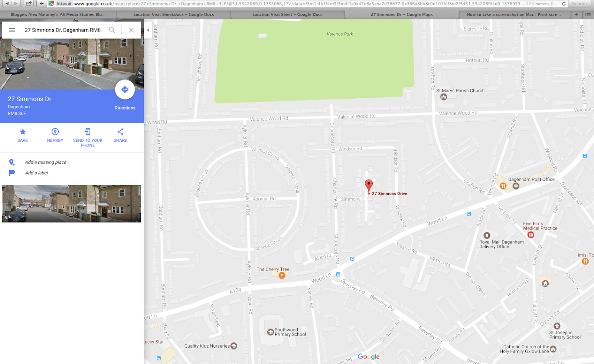Click the browser forward arrow
This screenshot has height=364, width=594.
[x=16, y=3]
